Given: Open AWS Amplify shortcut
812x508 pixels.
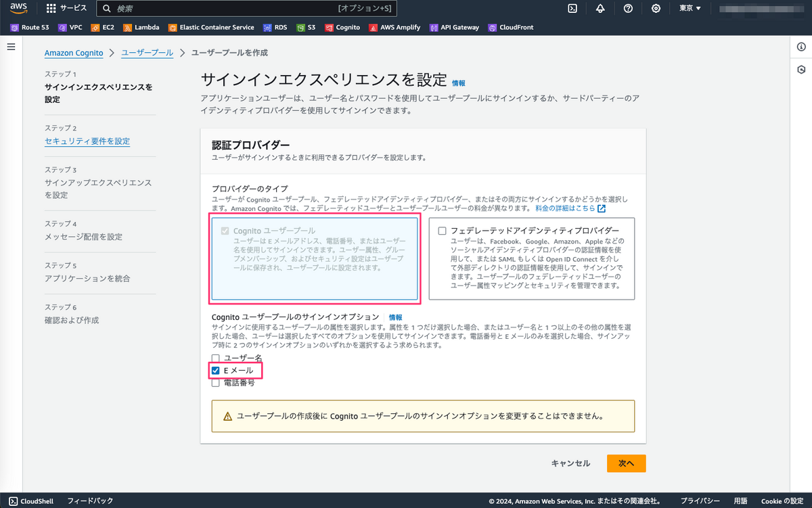Looking at the screenshot, I should coord(394,28).
